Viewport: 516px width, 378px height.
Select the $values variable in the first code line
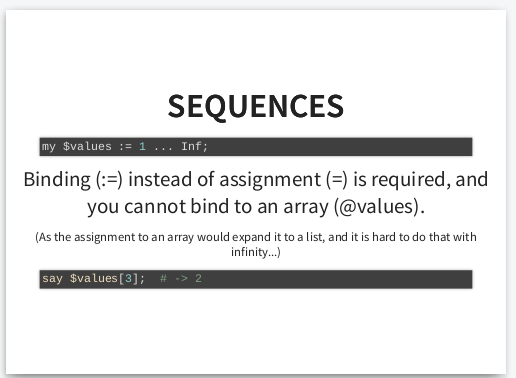(87, 146)
